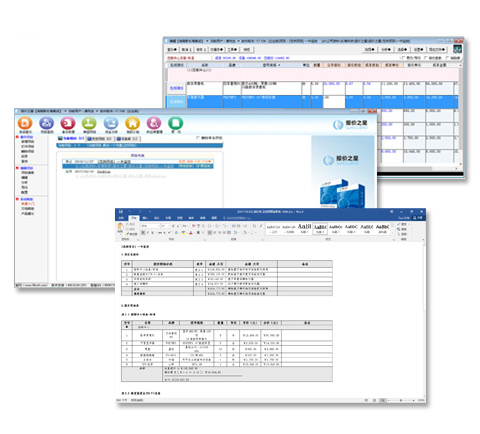Adjust the Word zoom slider in the status bar
480x434 pixels.
coord(401,400)
